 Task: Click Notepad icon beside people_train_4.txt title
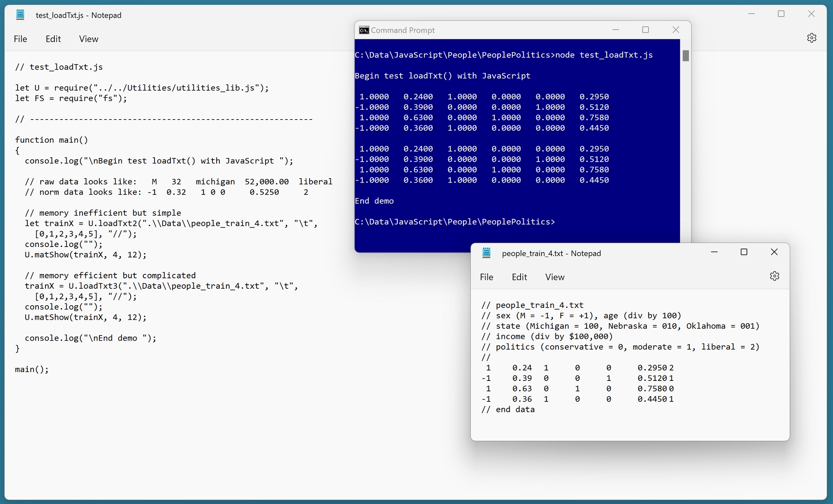pos(486,253)
